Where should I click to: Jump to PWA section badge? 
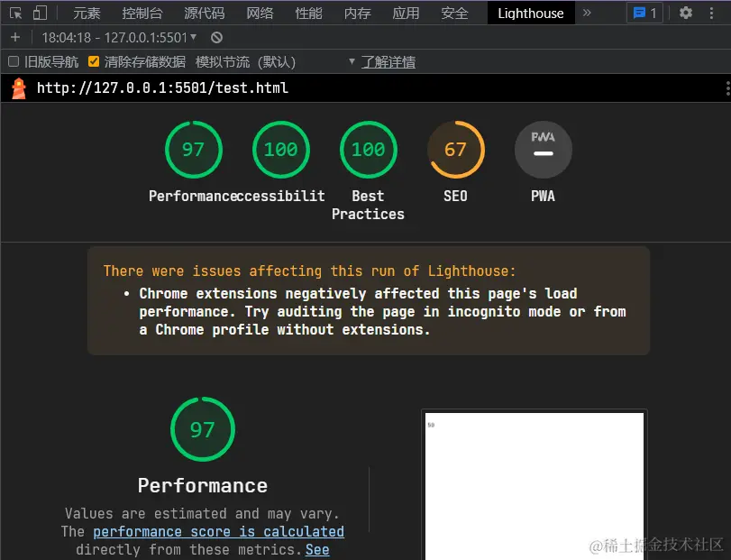click(544, 150)
